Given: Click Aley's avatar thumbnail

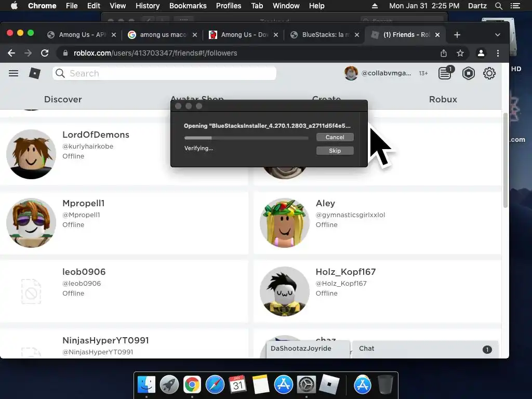Looking at the screenshot, I should click(x=284, y=222).
